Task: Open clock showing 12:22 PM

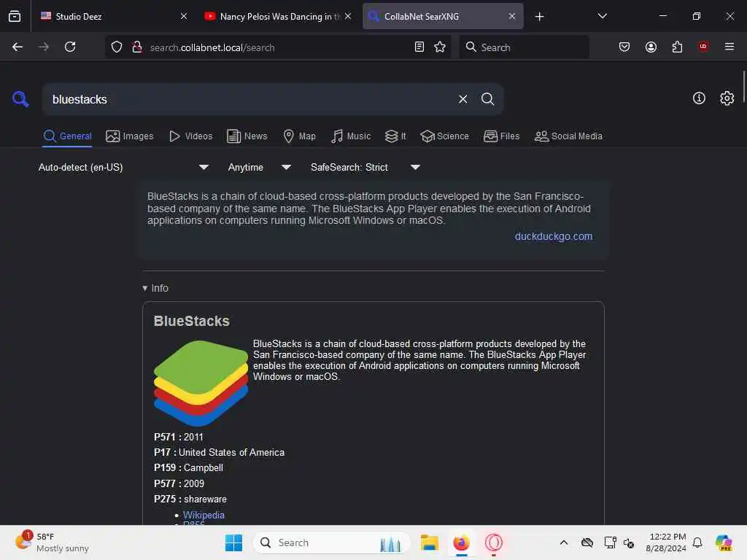Action: (x=666, y=542)
